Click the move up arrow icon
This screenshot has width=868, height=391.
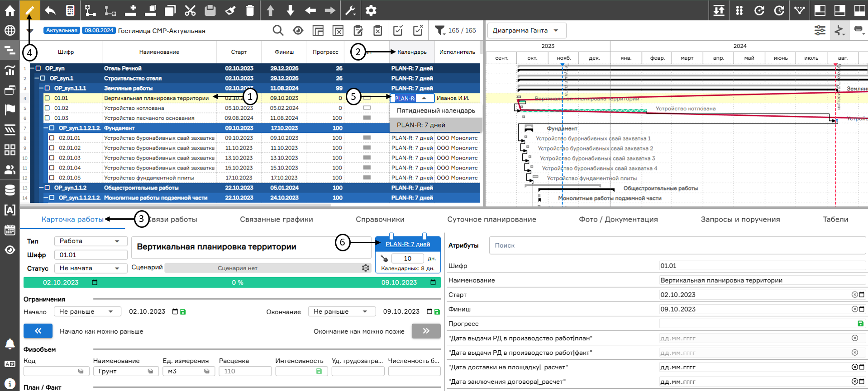(x=271, y=10)
